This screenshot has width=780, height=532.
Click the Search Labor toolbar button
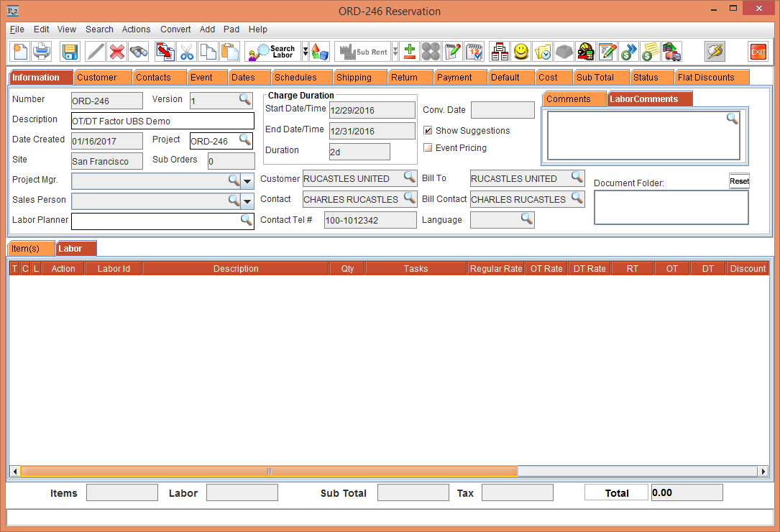point(273,52)
